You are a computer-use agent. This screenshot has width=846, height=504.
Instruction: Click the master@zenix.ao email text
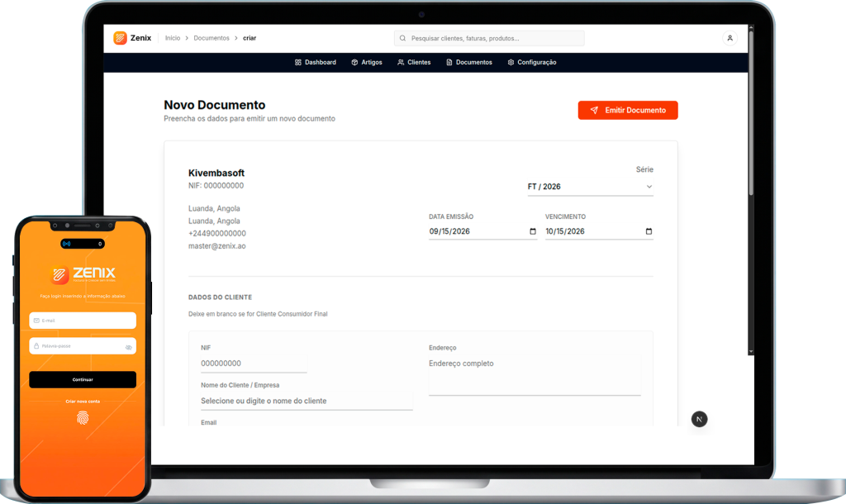coord(217,246)
